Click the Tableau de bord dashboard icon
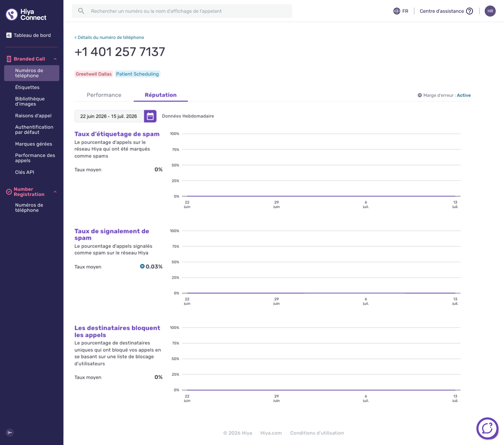 (x=9, y=35)
